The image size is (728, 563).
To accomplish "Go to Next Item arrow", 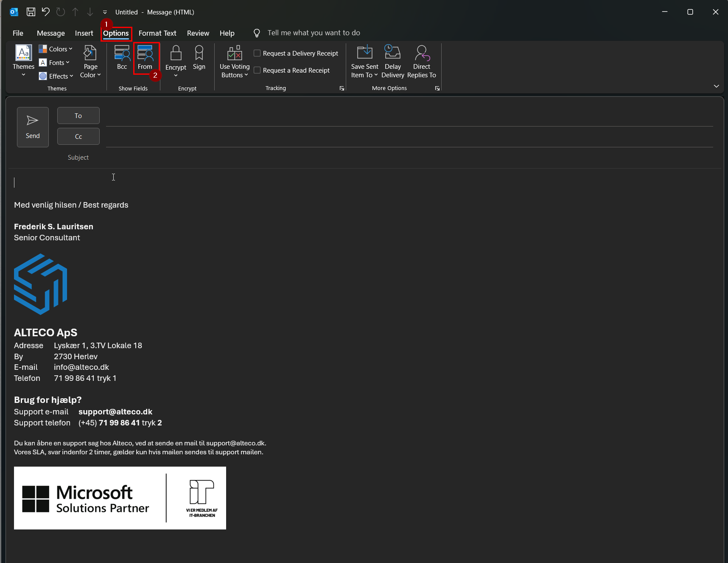I will tap(90, 12).
